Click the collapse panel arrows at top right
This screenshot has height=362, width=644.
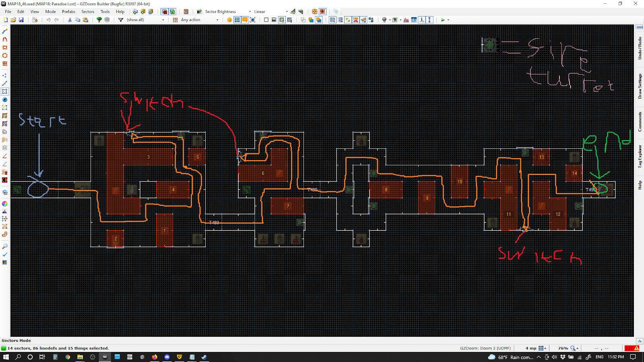[639, 27]
